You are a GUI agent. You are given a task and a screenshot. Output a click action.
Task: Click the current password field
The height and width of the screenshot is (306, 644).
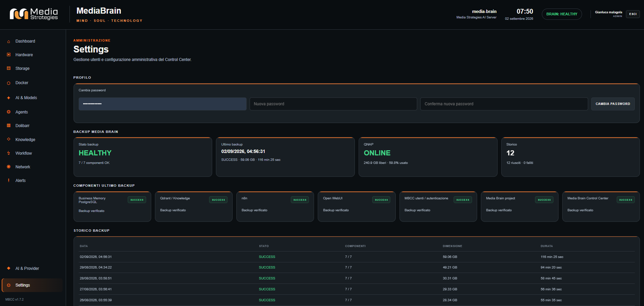click(162, 104)
